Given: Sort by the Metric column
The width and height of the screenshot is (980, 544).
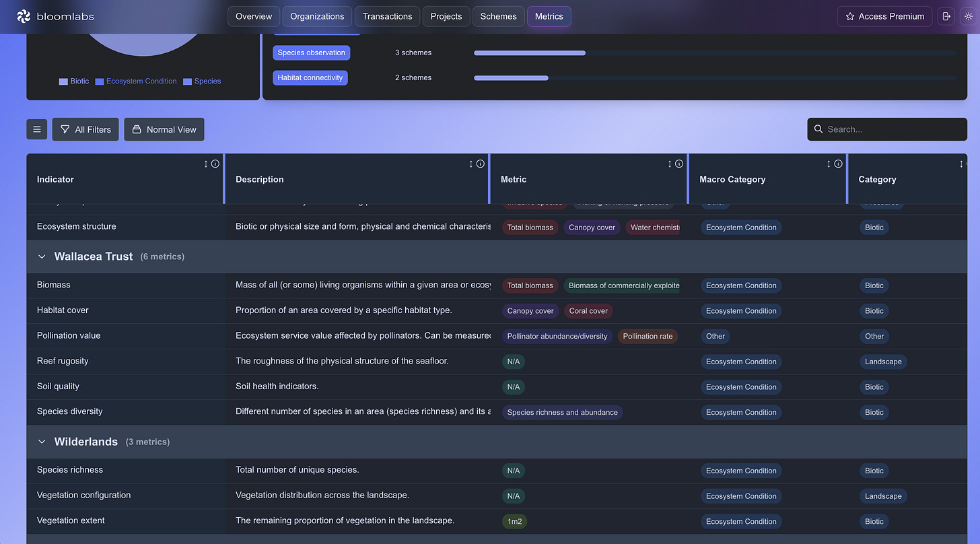Looking at the screenshot, I should (670, 164).
